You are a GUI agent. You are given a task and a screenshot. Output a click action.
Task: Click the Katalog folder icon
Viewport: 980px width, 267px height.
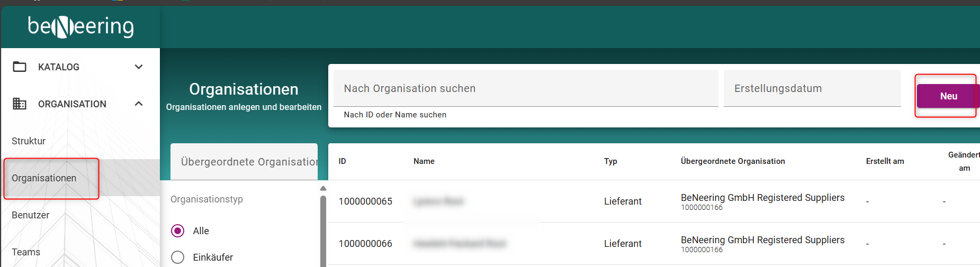[20, 67]
